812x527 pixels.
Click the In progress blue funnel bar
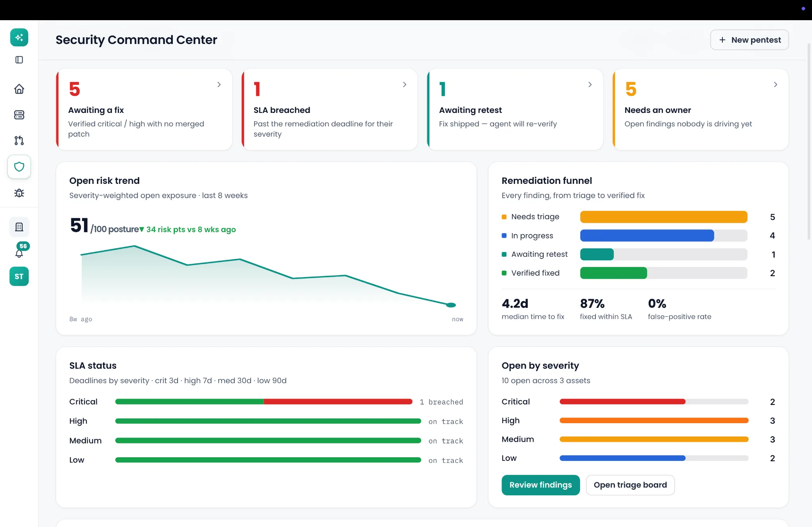[647, 236]
